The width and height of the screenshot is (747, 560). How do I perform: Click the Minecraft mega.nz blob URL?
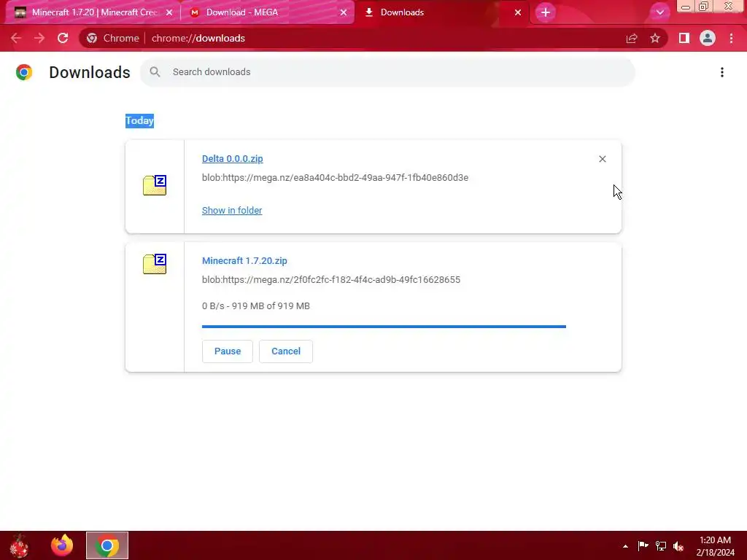click(x=331, y=279)
